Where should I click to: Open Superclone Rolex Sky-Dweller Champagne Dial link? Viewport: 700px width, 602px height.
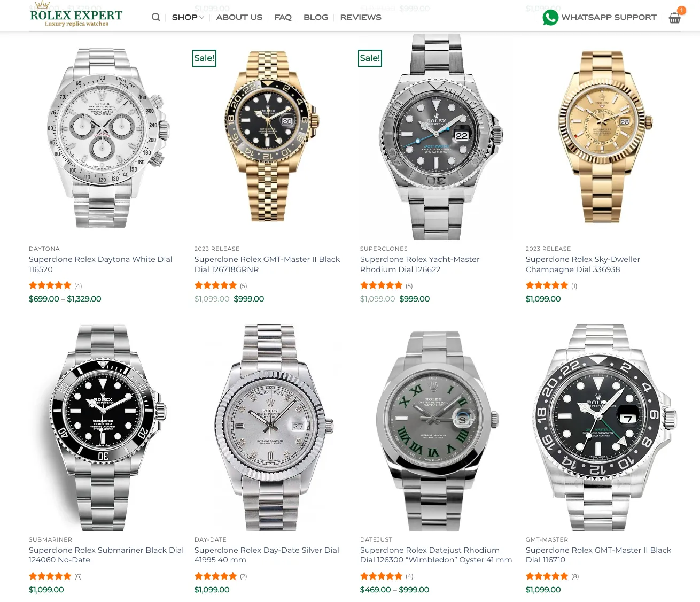click(x=583, y=264)
